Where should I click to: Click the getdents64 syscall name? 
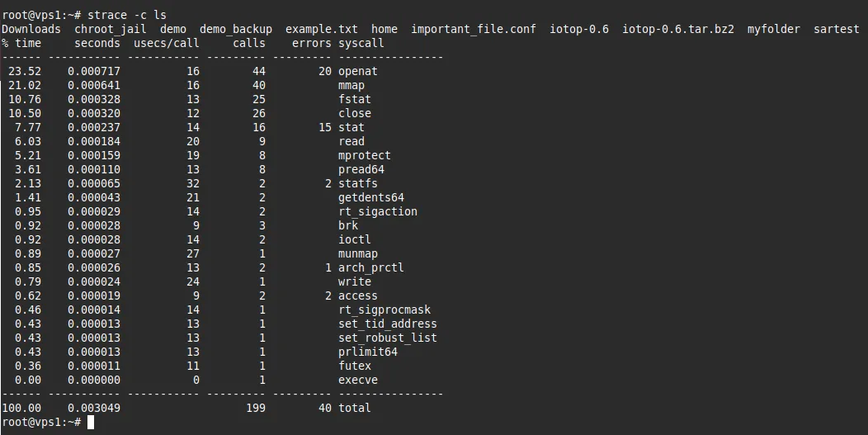click(371, 197)
